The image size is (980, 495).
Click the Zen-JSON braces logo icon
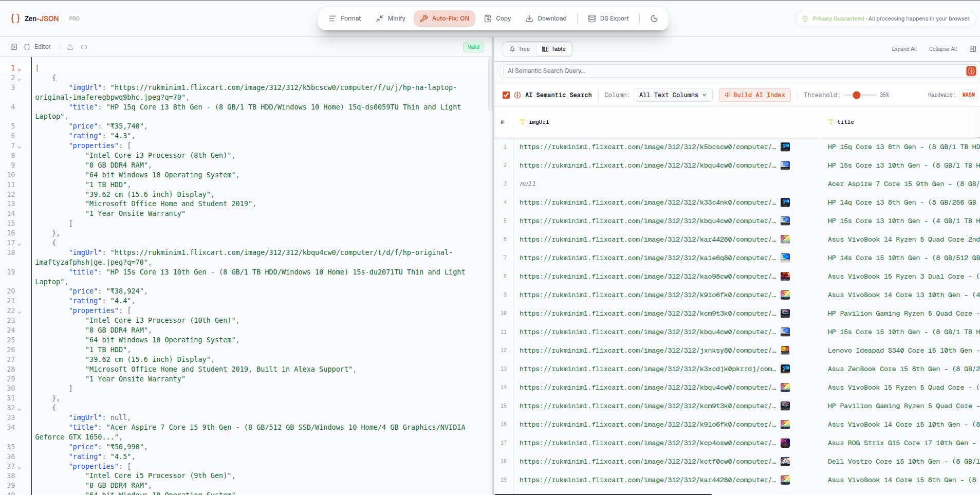pyautogui.click(x=15, y=19)
